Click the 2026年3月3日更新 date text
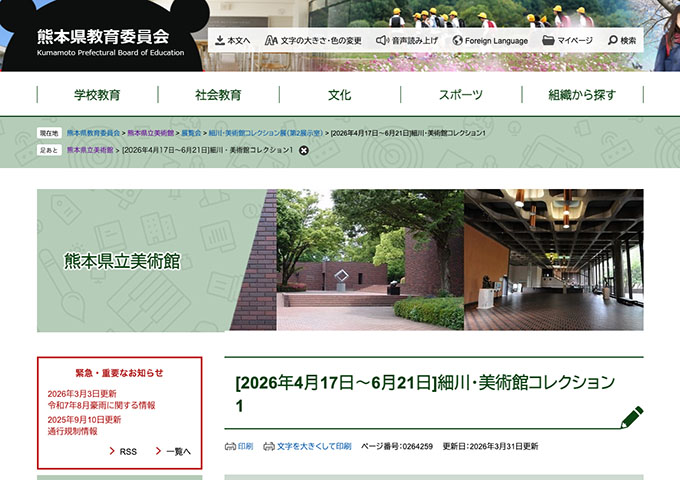Image resolution: width=680 pixels, height=480 pixels. click(82, 394)
